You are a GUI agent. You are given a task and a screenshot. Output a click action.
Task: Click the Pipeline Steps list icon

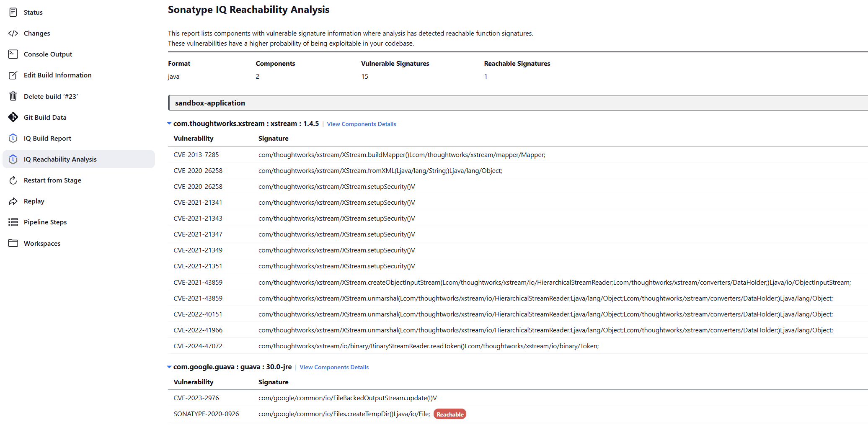click(13, 222)
